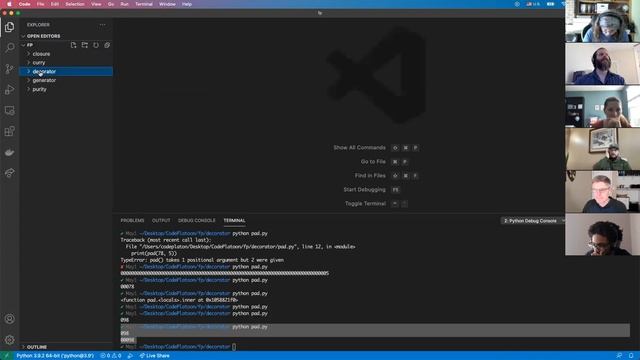Click the New File icon in FP folder

coord(73,45)
